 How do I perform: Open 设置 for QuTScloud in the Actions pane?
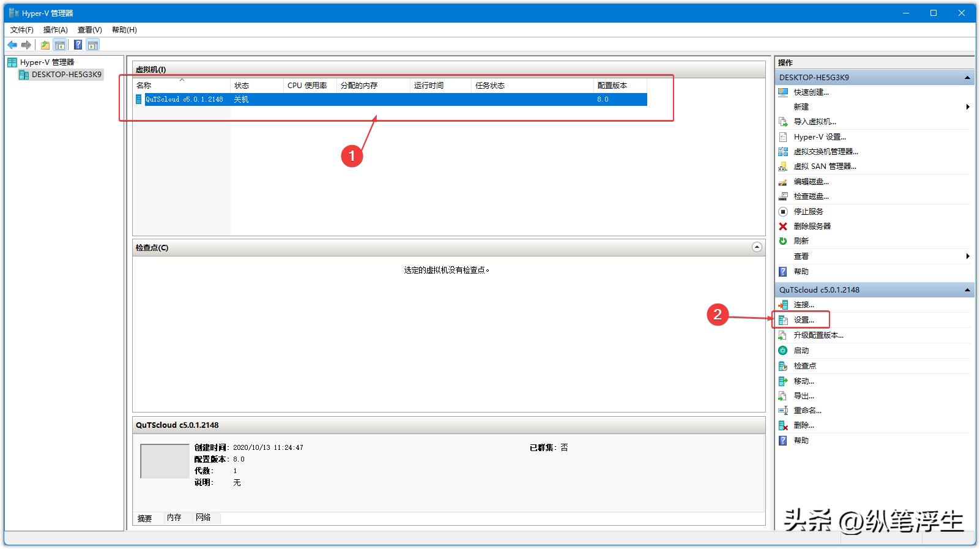804,320
